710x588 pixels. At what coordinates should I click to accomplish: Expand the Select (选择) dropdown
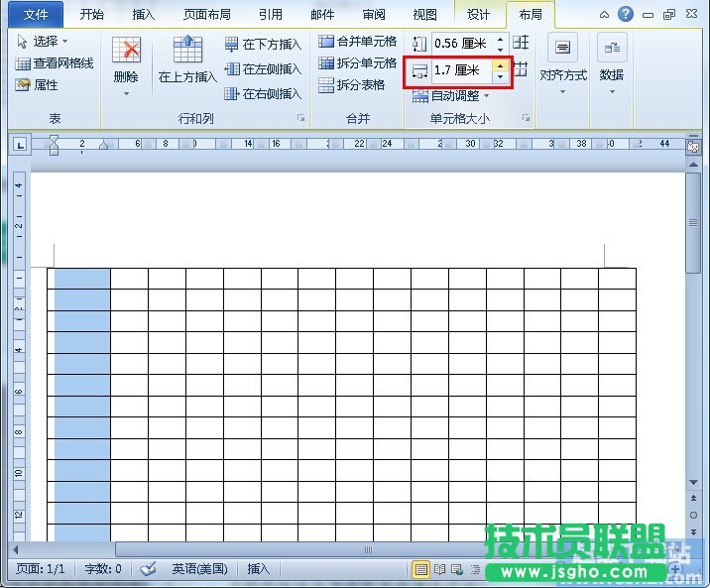coord(44,42)
